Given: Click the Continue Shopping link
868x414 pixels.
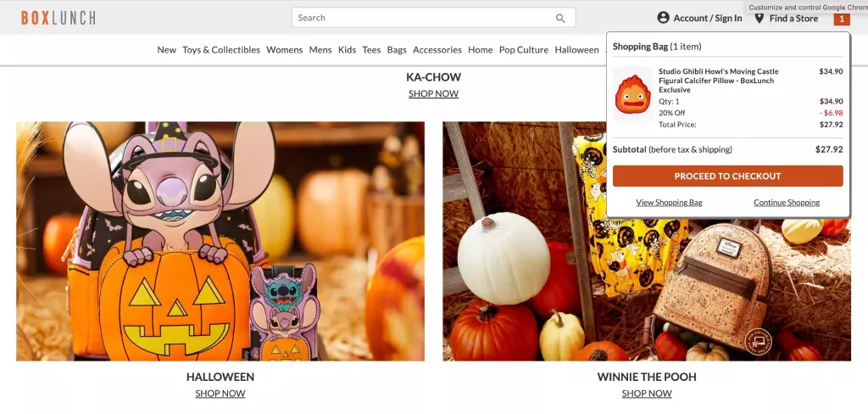Looking at the screenshot, I should click(x=787, y=202).
